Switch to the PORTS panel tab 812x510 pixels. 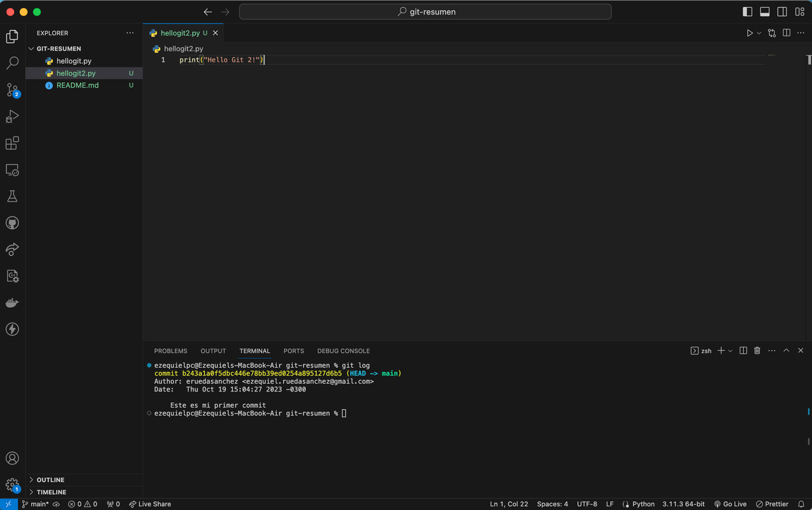293,351
